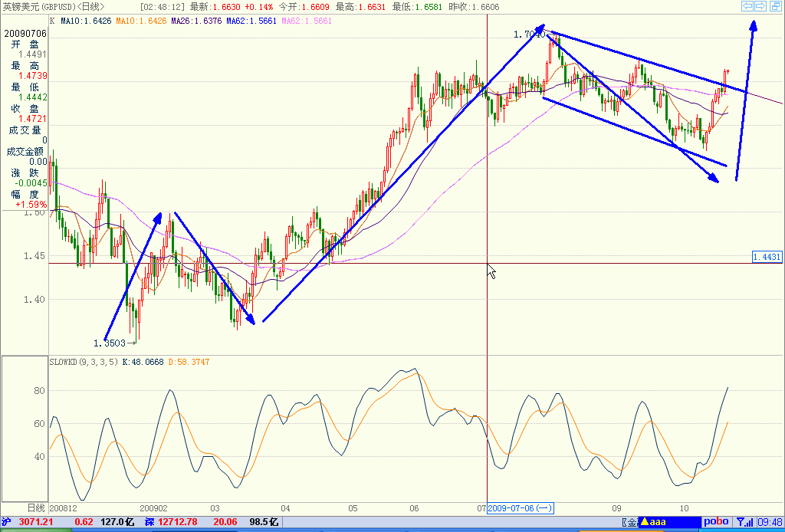
Task: Click the SLOWKD(9,3,3,5) indicator name
Action: pyautogui.click(x=84, y=361)
